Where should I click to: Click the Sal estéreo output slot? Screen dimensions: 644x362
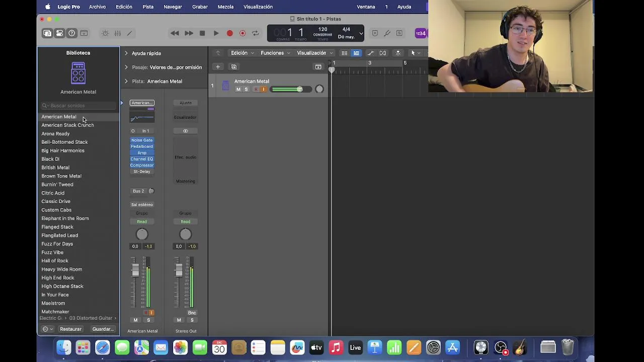142,205
